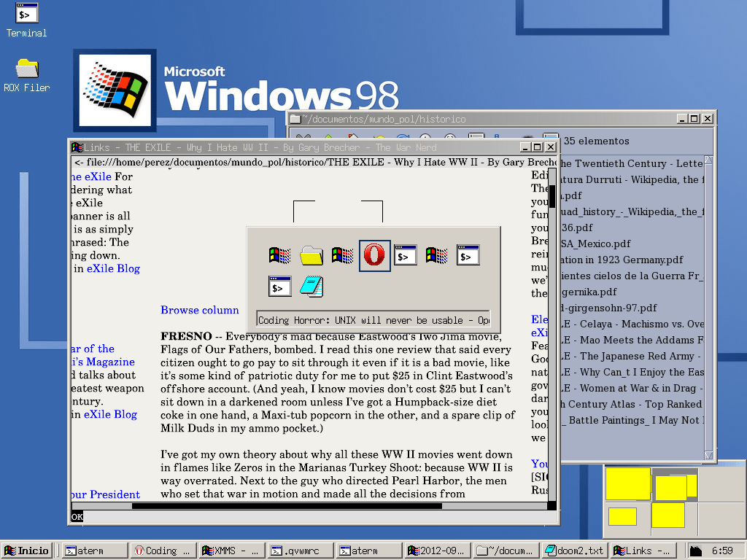Select 'Women at War & in Drag' file

click(x=632, y=388)
